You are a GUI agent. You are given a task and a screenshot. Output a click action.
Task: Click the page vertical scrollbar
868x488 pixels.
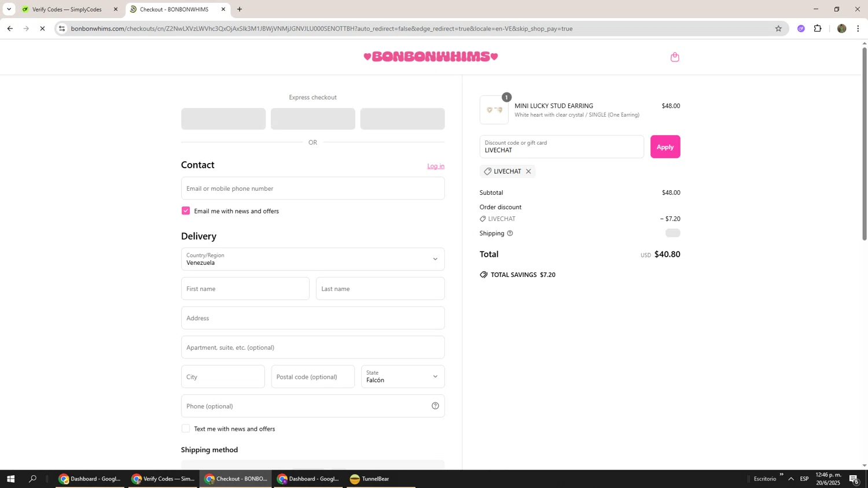(865, 143)
